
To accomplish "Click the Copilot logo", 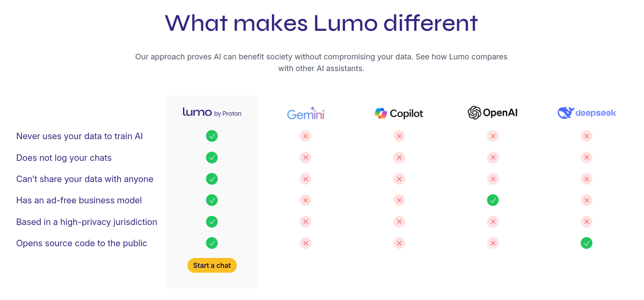I will pyautogui.click(x=399, y=114).
